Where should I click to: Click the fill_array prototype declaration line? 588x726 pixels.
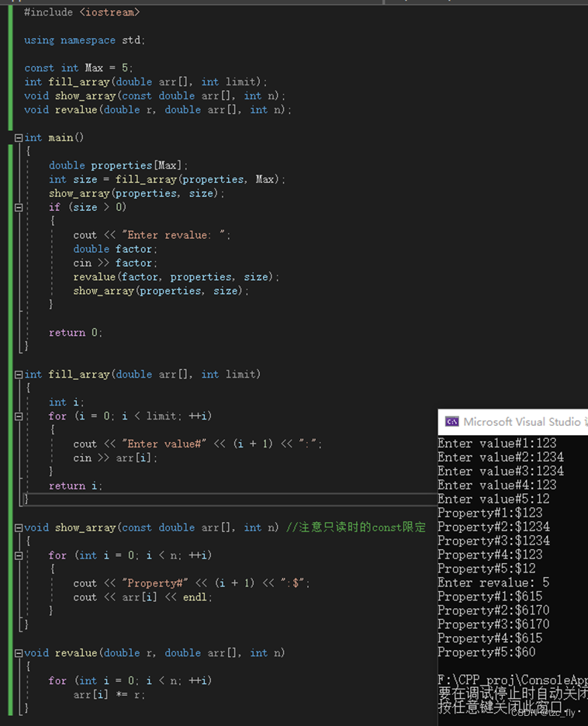(x=146, y=82)
